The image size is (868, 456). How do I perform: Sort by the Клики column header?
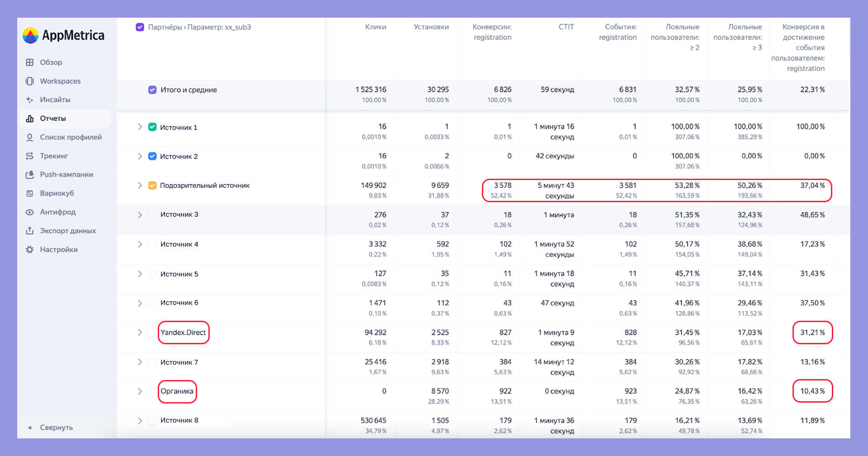tap(376, 27)
